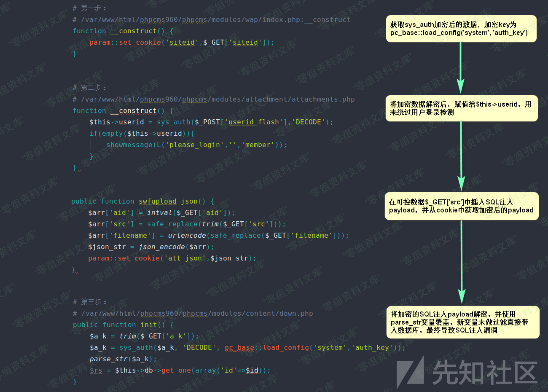This screenshot has height=392, width=548.
Task: Click the green arrow pointing to third note
Action: (x=461, y=156)
